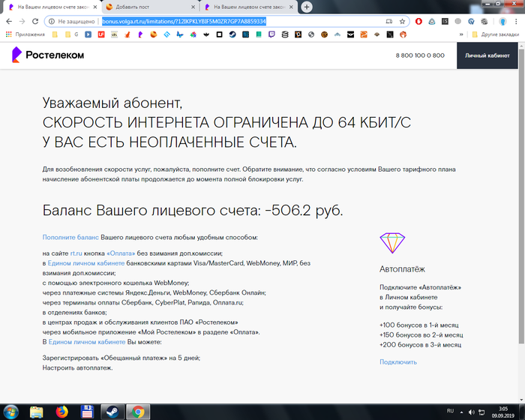The image size is (525, 420).
Task: Switch to the Добавить пост tab
Action: (x=150, y=7)
